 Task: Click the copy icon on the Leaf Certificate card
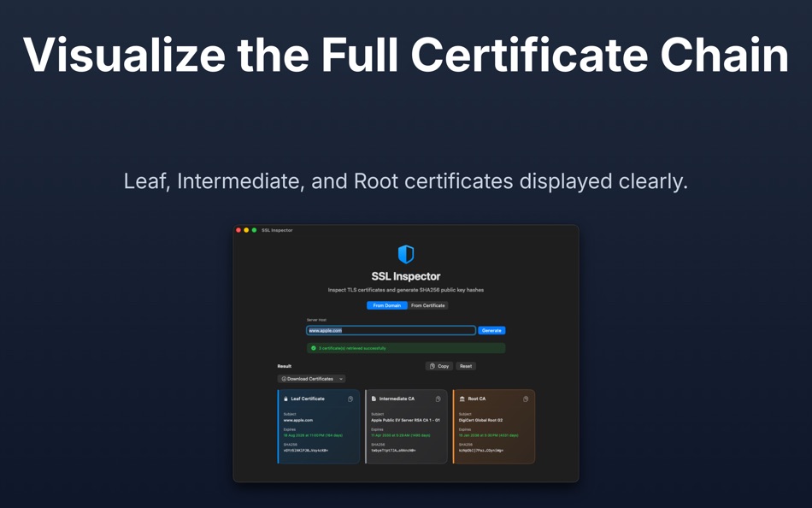[x=350, y=399]
